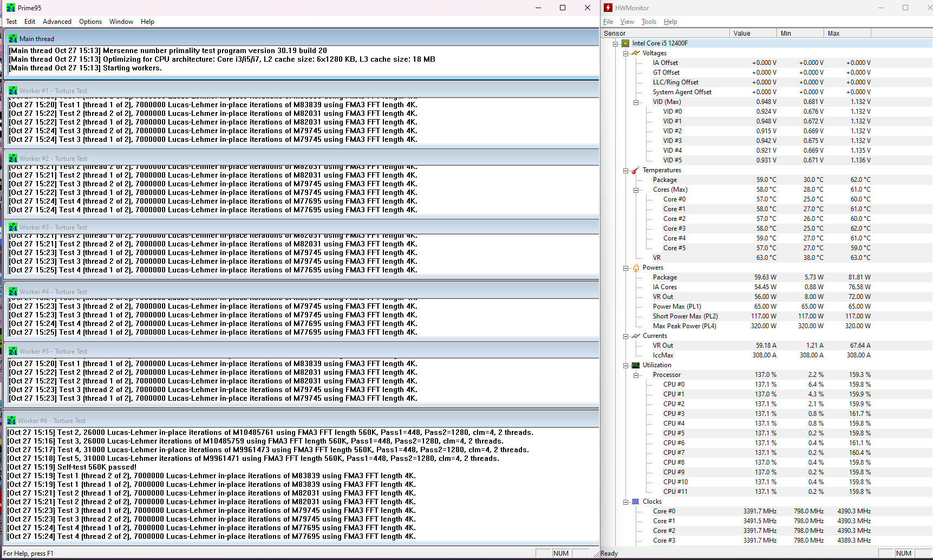This screenshot has width=933, height=560.
Task: Collapse the Powers tree node
Action: [625, 268]
